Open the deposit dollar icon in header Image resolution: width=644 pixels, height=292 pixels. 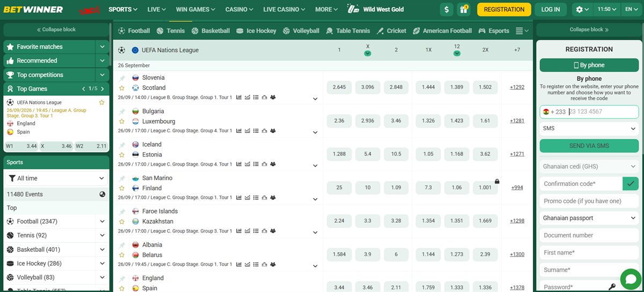[x=446, y=9]
